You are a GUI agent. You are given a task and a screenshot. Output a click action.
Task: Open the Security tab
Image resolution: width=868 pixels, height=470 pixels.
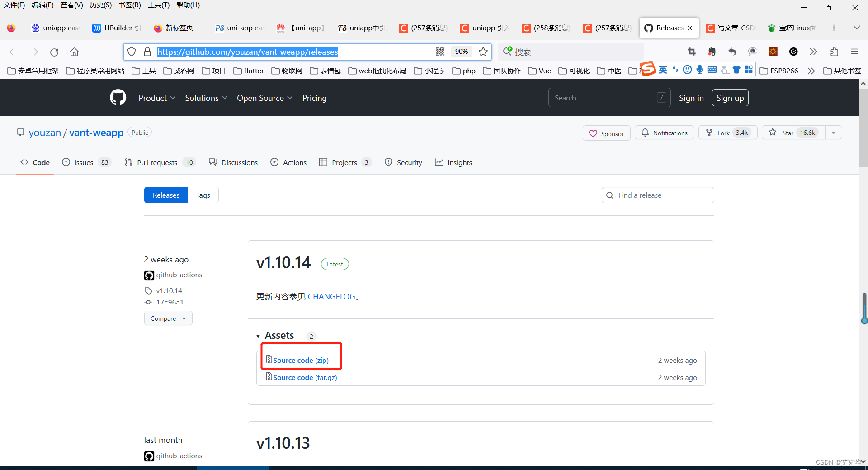point(403,162)
